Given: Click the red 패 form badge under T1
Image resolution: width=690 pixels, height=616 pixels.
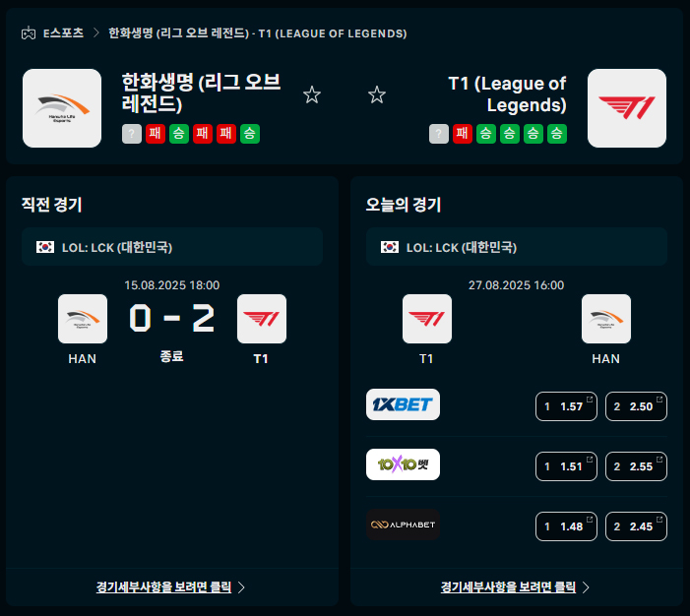Looking at the screenshot, I should (463, 134).
